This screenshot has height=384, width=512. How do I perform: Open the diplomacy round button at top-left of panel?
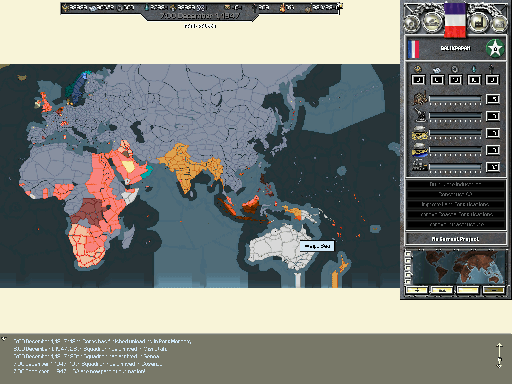411,24
